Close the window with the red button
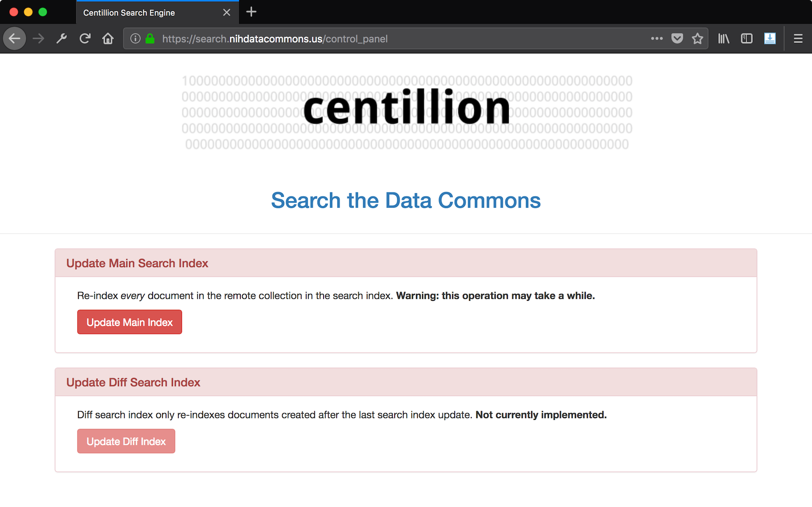The image size is (812, 507). 14,12
